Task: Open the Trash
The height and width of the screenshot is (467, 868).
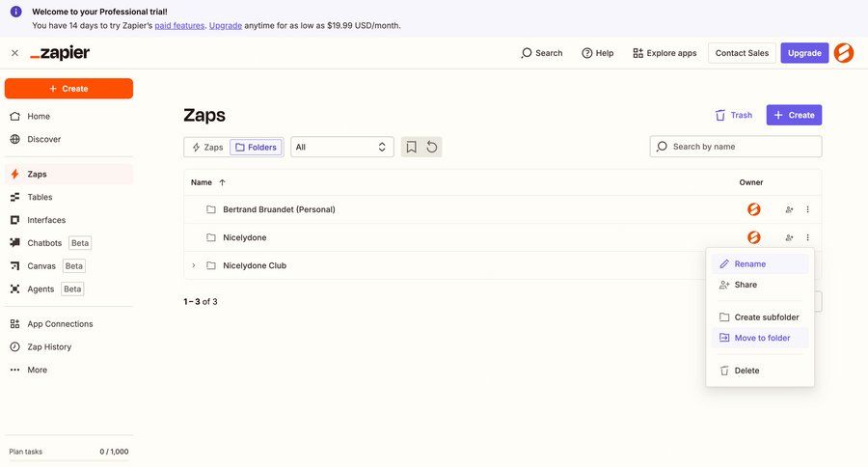Action: (734, 115)
